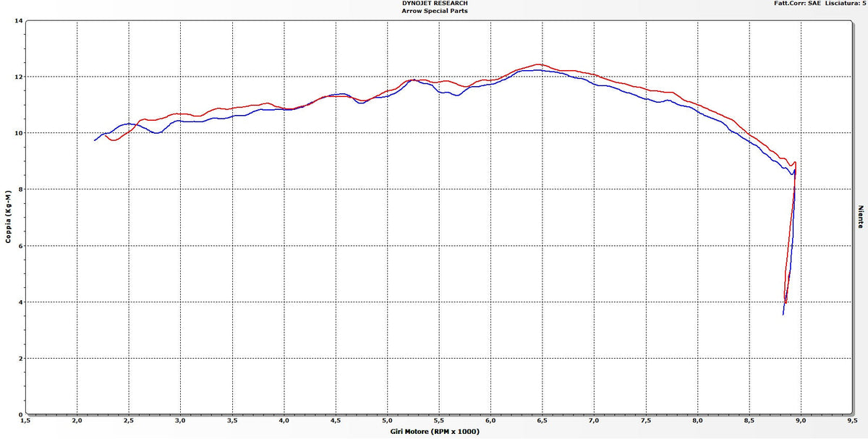Select the 3,5 tick label on RPM axis
Viewport: 868px width, 439px height.
point(232,420)
